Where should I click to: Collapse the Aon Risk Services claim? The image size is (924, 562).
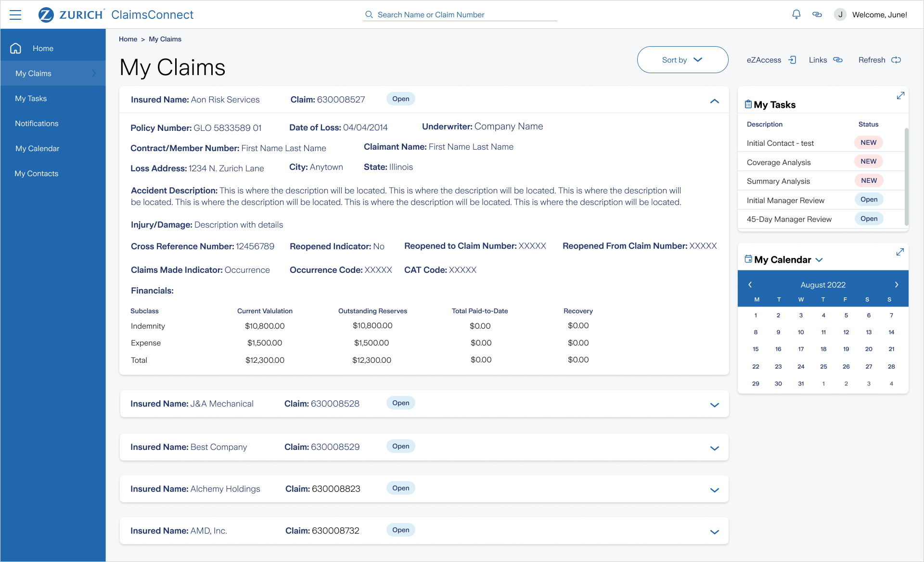tap(715, 101)
